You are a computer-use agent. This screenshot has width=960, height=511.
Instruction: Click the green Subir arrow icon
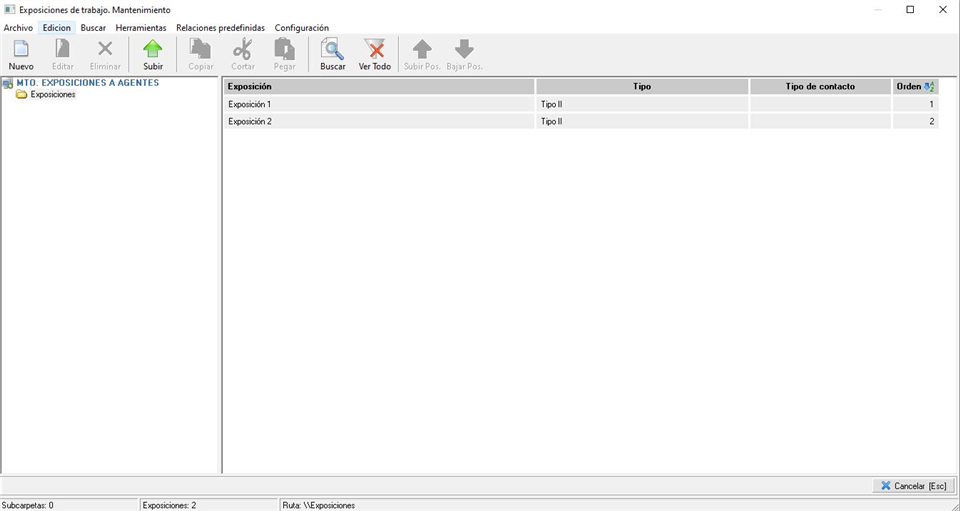153,50
